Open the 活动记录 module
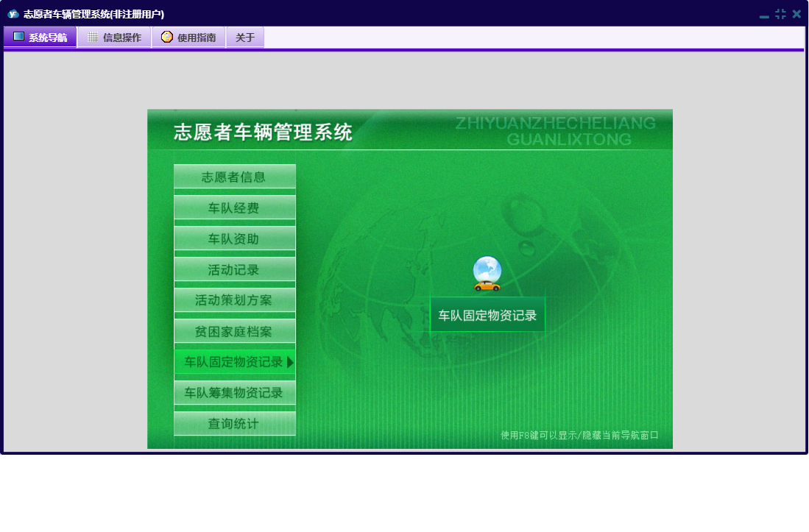 [235, 269]
